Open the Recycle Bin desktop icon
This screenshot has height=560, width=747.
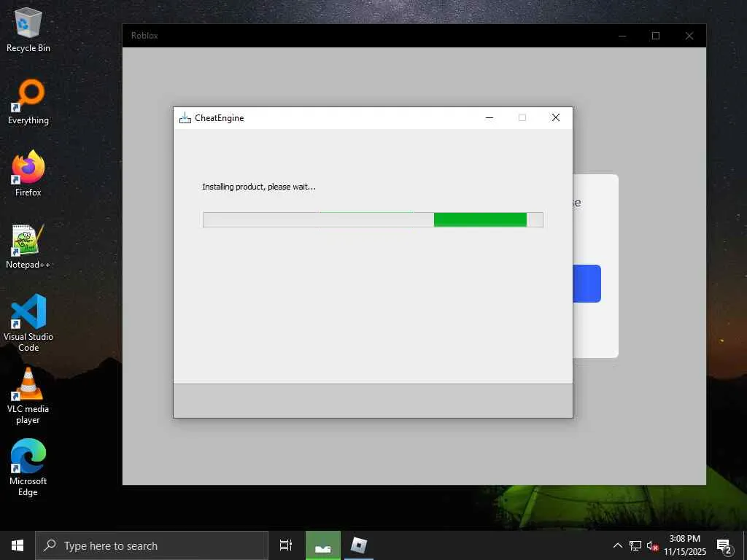point(28,30)
